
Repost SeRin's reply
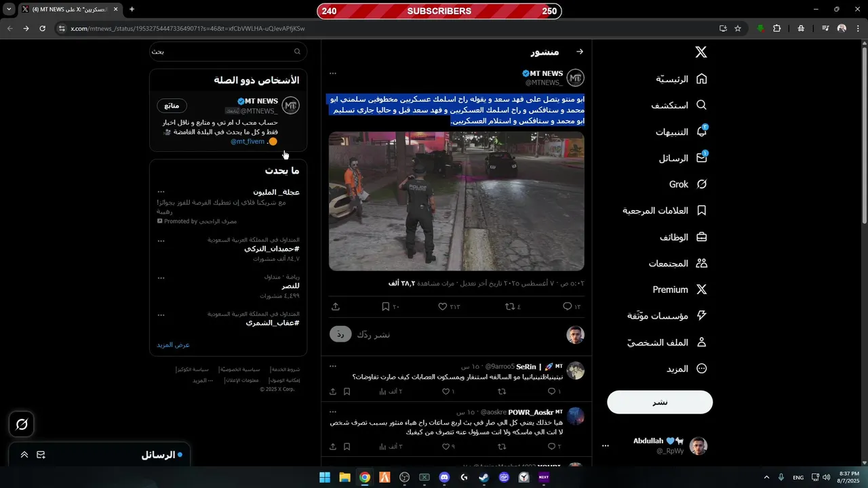coord(502,392)
